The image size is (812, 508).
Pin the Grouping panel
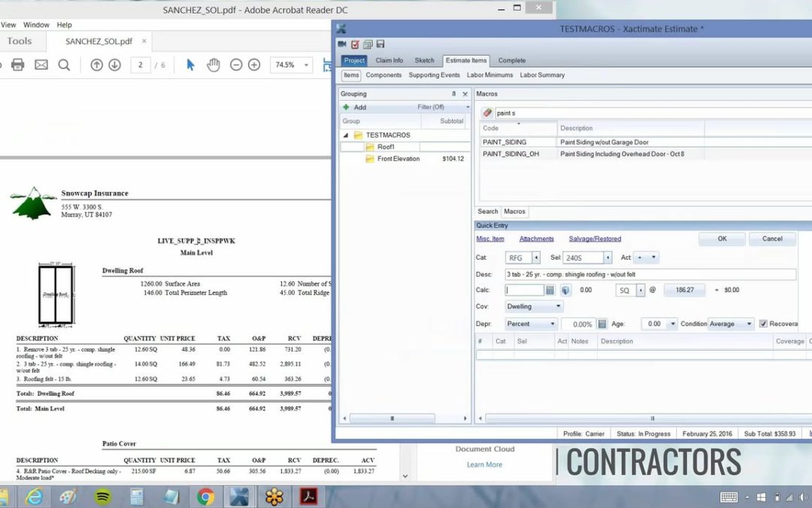click(453, 94)
